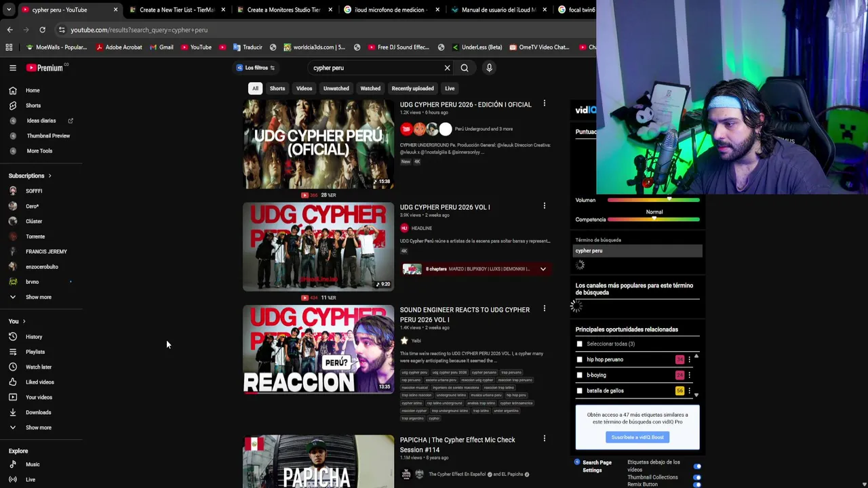Check the batalla de gallos checkbox
Screen dimensions: 868x488
pos(579,391)
